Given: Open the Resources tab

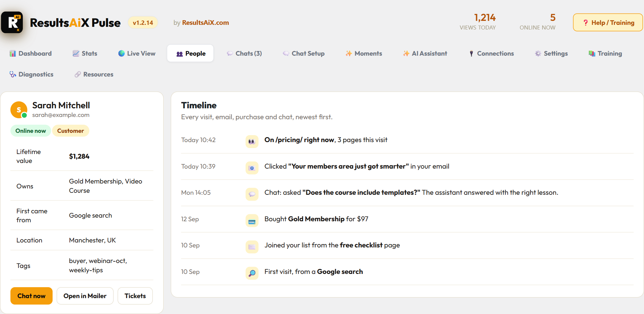Looking at the screenshot, I should (94, 74).
